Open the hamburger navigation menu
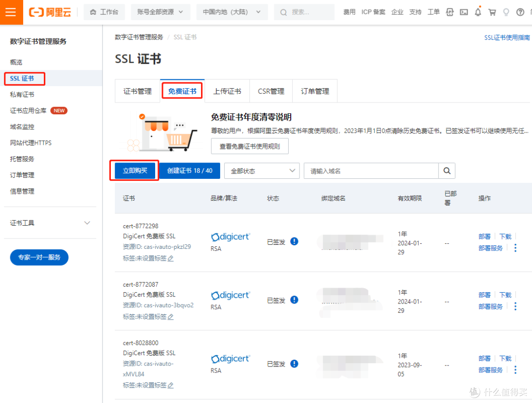532x403 pixels. click(11, 12)
